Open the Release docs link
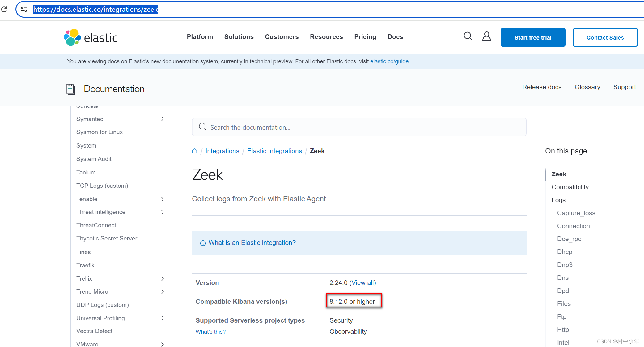Viewport: 644px width, 347px height. click(542, 87)
